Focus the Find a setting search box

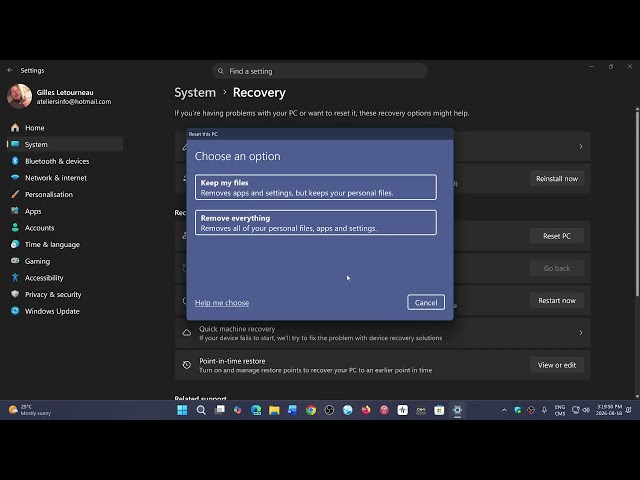point(320,71)
